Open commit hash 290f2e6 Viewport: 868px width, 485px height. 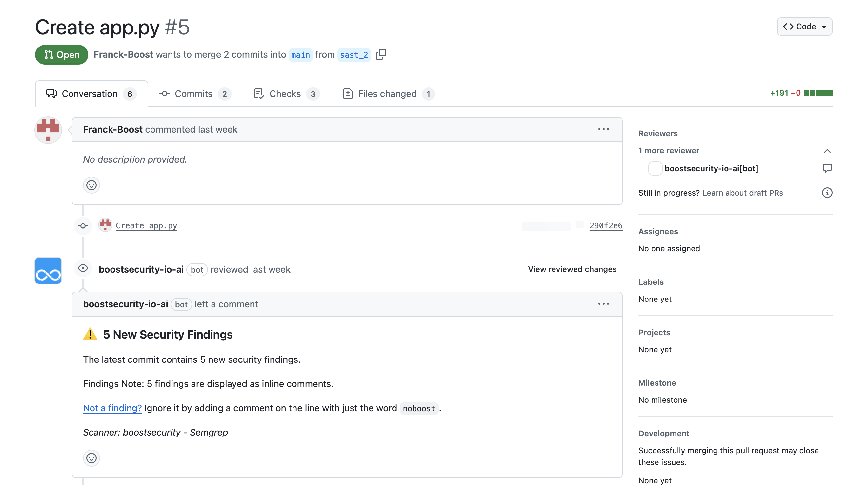click(606, 226)
